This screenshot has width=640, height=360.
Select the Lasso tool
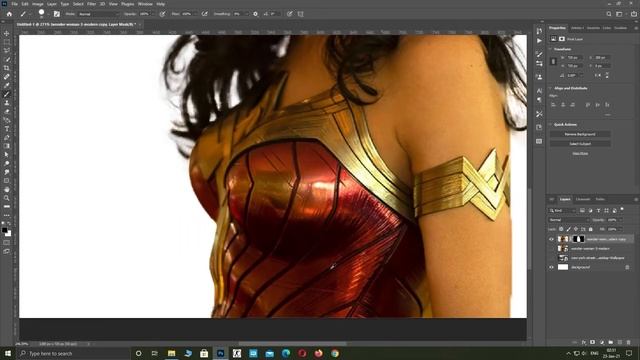(x=7, y=50)
